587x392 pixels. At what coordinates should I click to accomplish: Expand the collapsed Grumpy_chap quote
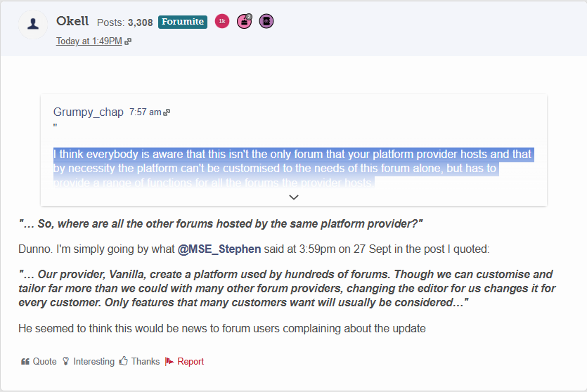pos(294,197)
